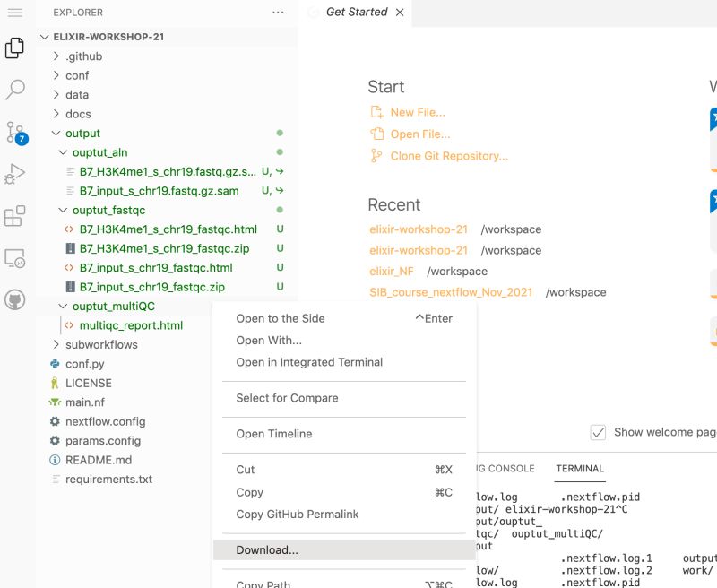
Task: Open Explorer more actions ellipsis
Action: click(278, 13)
